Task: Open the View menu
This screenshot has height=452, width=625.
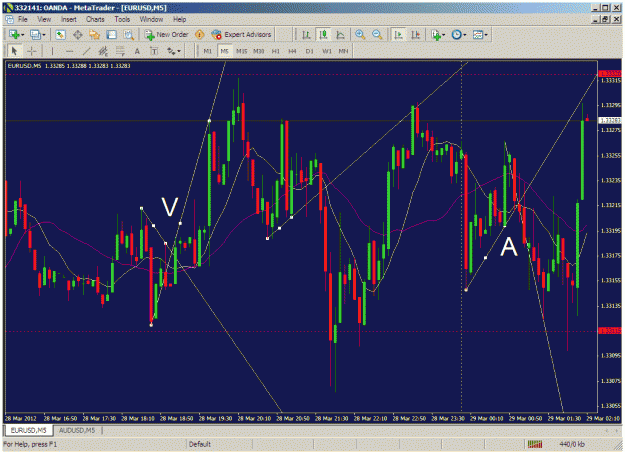Action: tap(44, 19)
